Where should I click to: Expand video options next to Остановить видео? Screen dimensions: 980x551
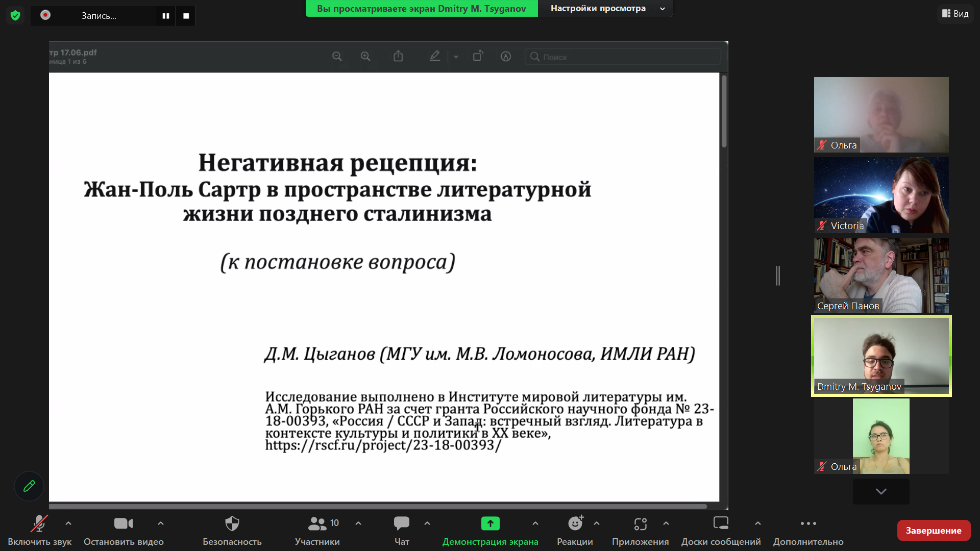pyautogui.click(x=161, y=523)
